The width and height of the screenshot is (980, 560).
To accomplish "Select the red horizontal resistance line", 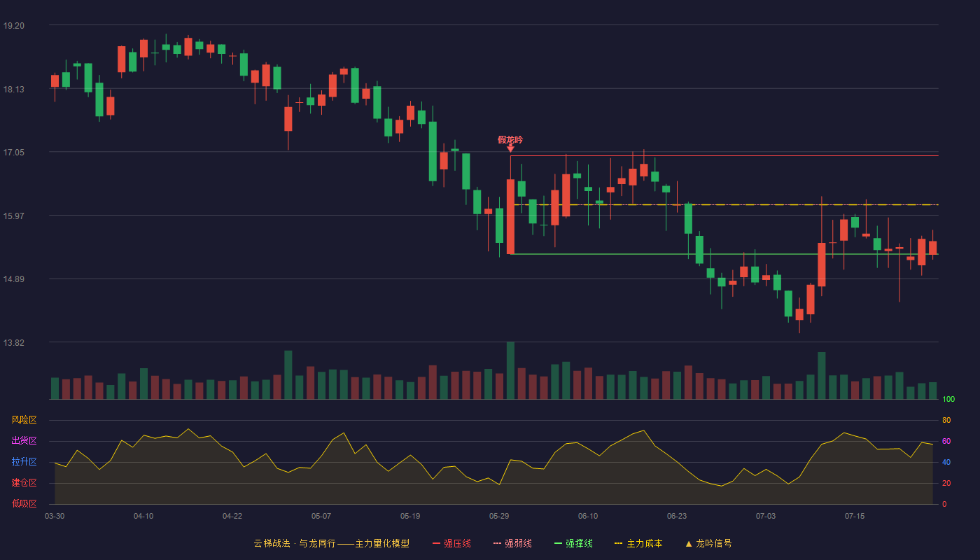I will tap(724, 155).
